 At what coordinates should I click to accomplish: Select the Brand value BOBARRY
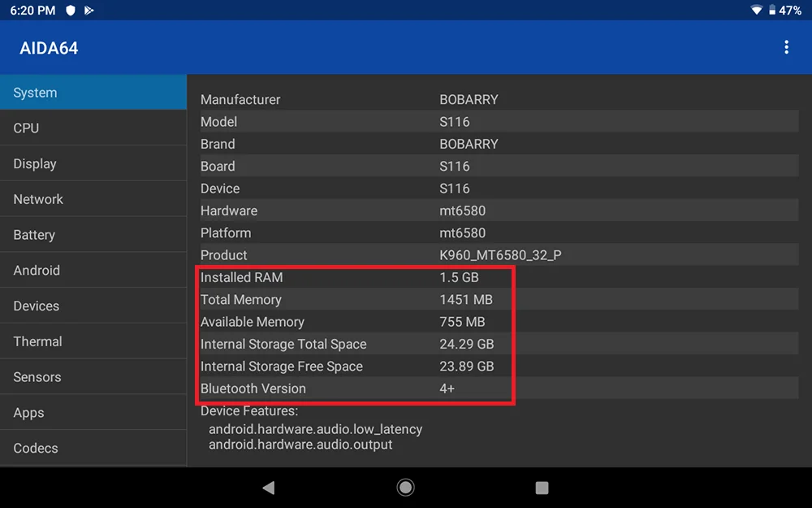[469, 144]
